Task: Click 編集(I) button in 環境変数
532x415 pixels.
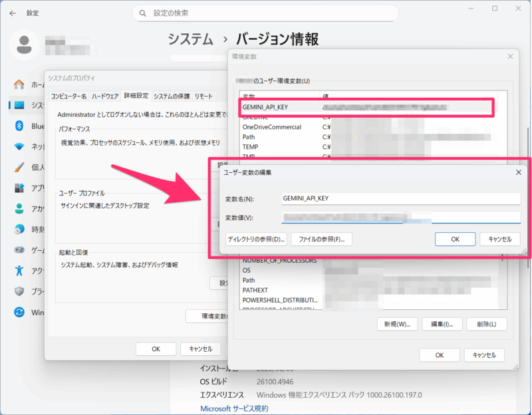Action: pos(442,324)
